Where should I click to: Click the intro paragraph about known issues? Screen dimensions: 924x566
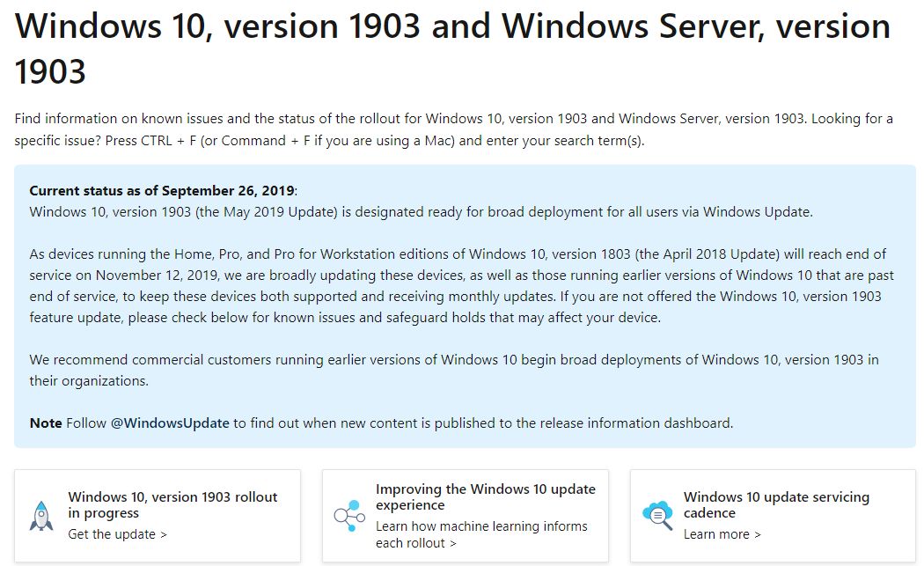point(453,129)
